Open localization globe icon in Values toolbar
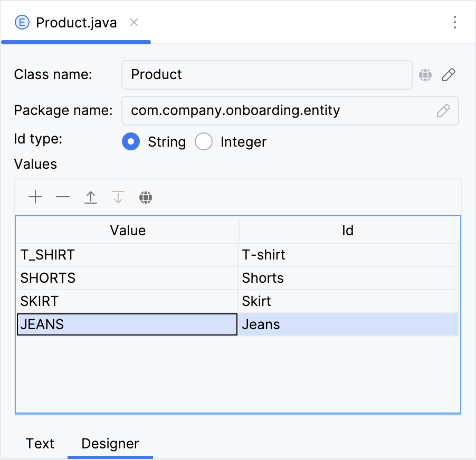Image resolution: width=476 pixels, height=460 pixels. coord(146,197)
